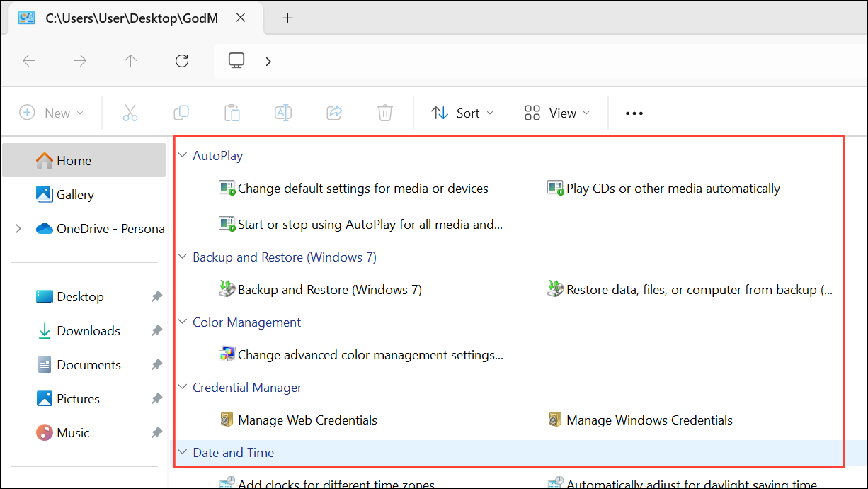The image size is (868, 489).
Task: Collapse the Date and Time group
Action: point(183,452)
